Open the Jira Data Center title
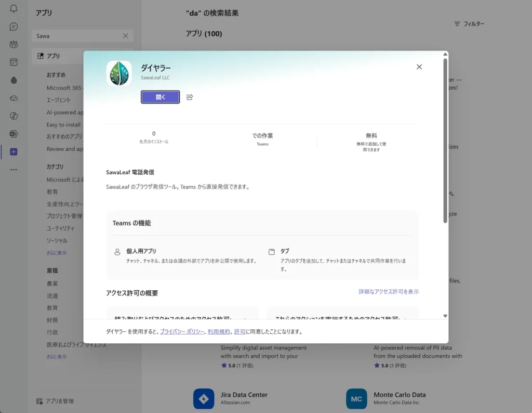This screenshot has height=413, width=532. coord(244,395)
